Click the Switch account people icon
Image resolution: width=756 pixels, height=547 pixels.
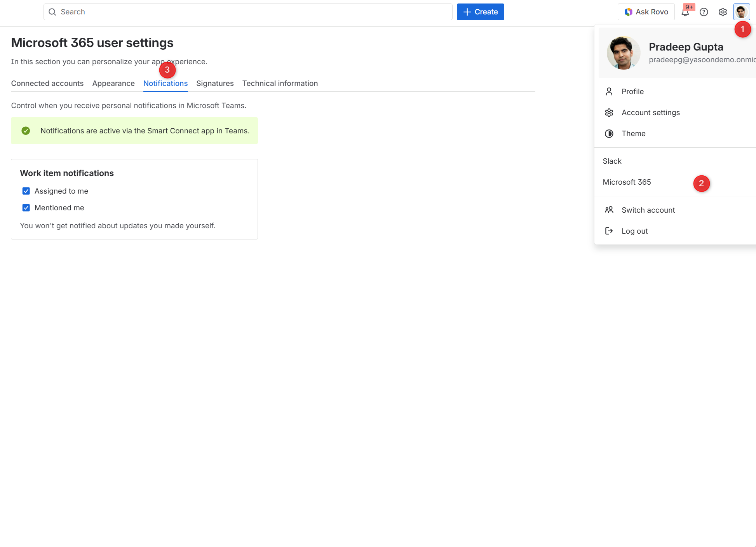(609, 210)
